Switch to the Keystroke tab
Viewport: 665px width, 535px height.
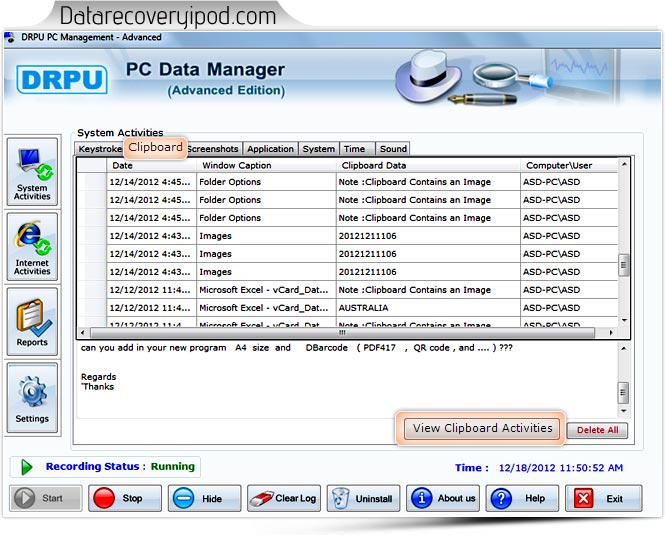click(x=100, y=149)
